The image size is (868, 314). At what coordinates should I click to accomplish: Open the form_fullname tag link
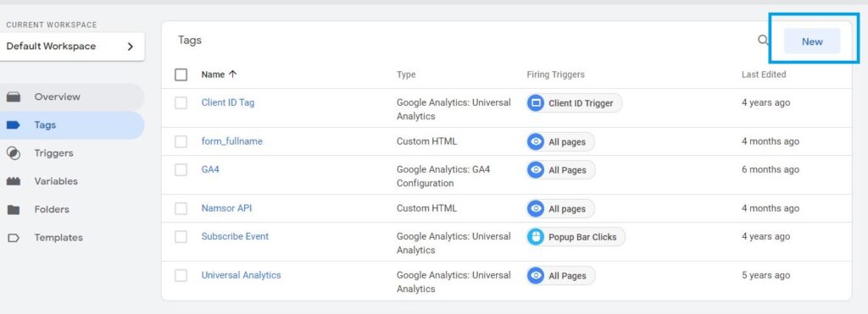[232, 141]
